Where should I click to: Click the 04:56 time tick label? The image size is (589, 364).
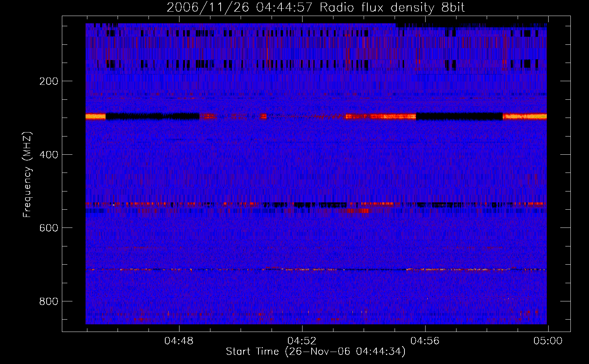pos(425,341)
